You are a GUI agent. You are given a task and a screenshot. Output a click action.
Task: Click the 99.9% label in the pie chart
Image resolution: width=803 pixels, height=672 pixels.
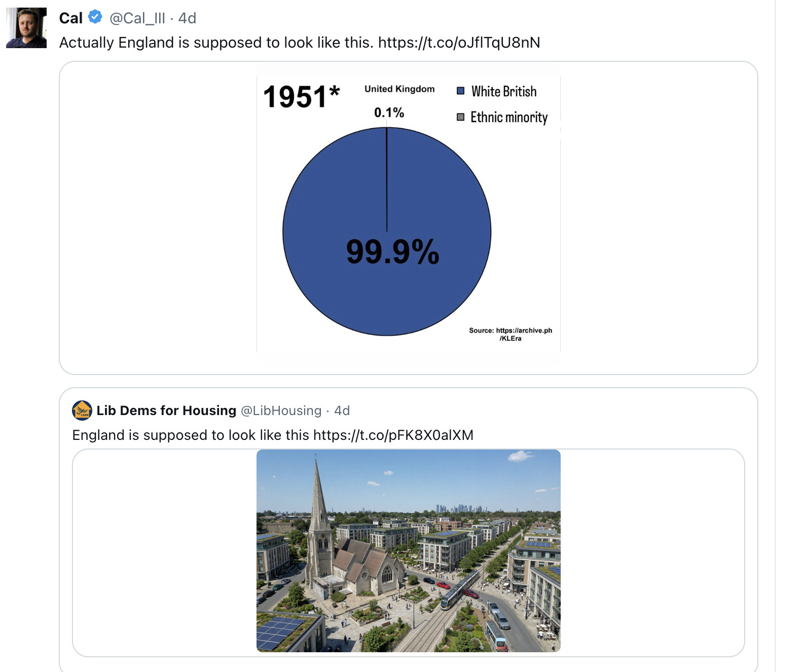pyautogui.click(x=393, y=252)
